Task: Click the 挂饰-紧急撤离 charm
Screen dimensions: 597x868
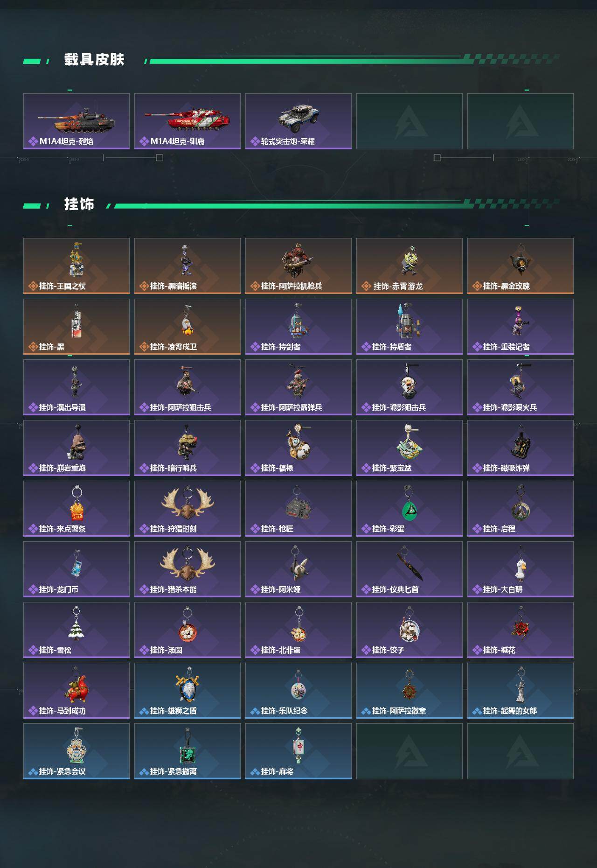Action: [x=187, y=751]
